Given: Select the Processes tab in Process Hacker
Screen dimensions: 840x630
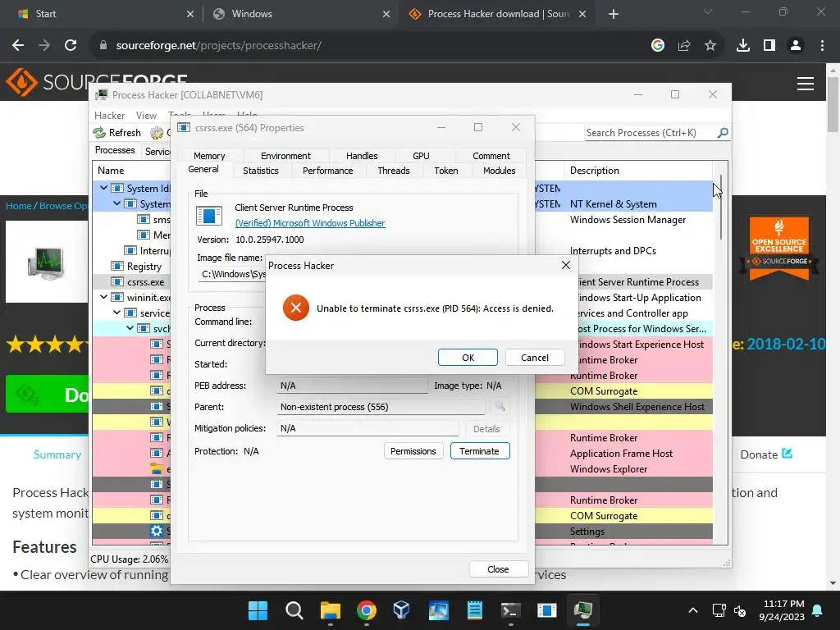Looking at the screenshot, I should (x=115, y=150).
